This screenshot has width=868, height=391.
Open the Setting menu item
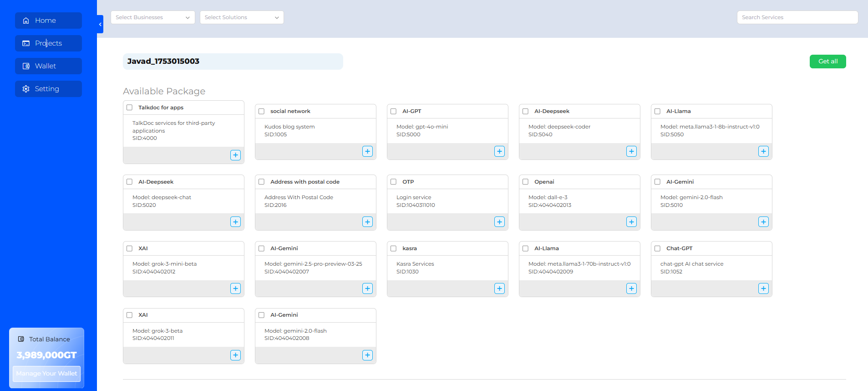48,89
